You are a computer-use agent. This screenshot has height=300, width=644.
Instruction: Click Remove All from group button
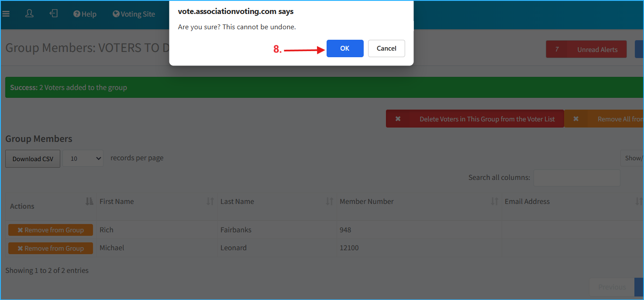[x=607, y=119]
